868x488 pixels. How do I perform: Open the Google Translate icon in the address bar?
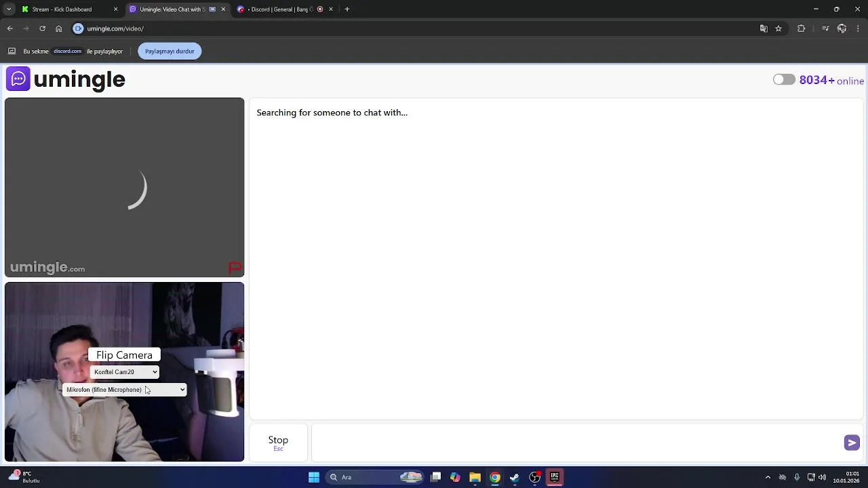click(764, 28)
